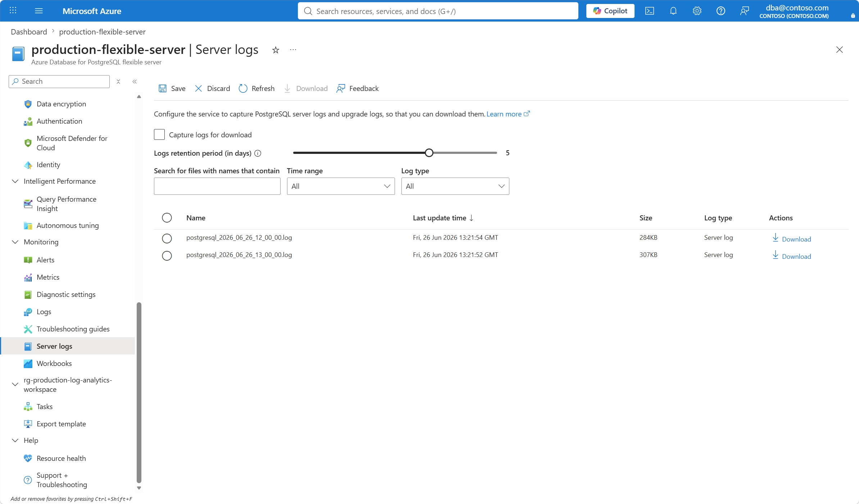Click the Metrics chart icon
Viewport: 859px width, 504px height.
28,277
